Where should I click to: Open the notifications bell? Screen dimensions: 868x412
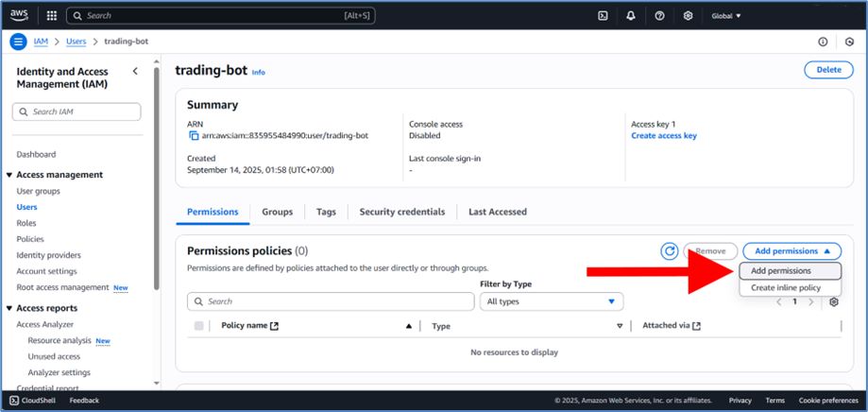(x=631, y=16)
